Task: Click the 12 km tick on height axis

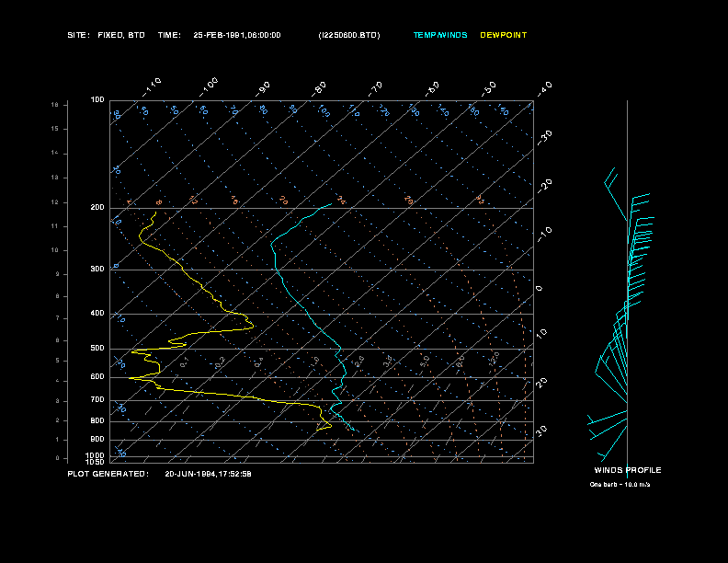Action: pyautogui.click(x=55, y=202)
